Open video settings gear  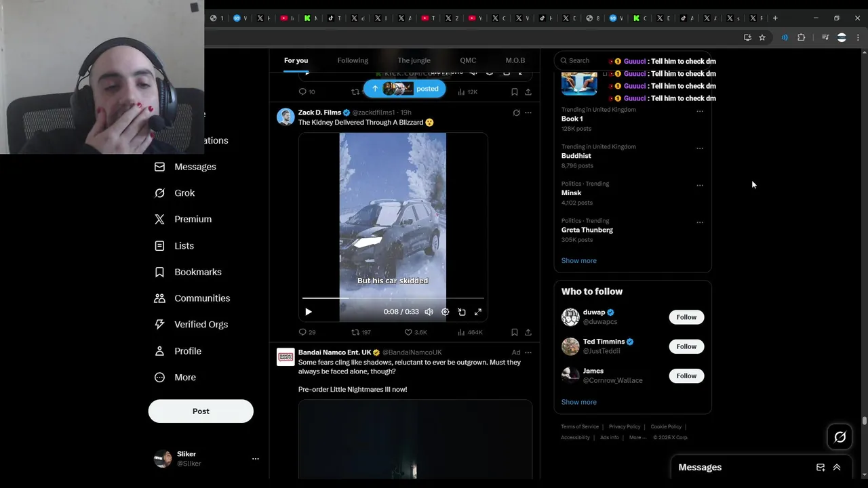[445, 312]
